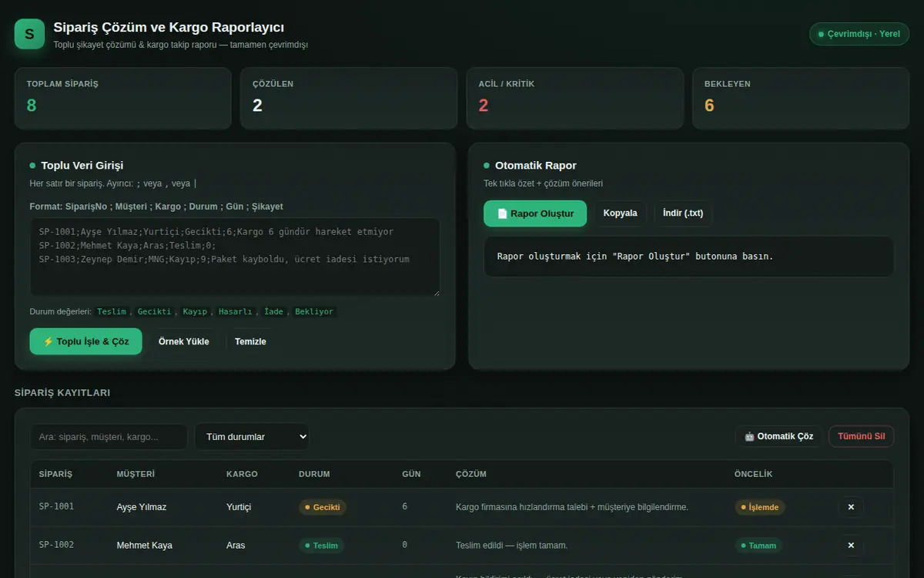Click the GÜN column header

411,474
